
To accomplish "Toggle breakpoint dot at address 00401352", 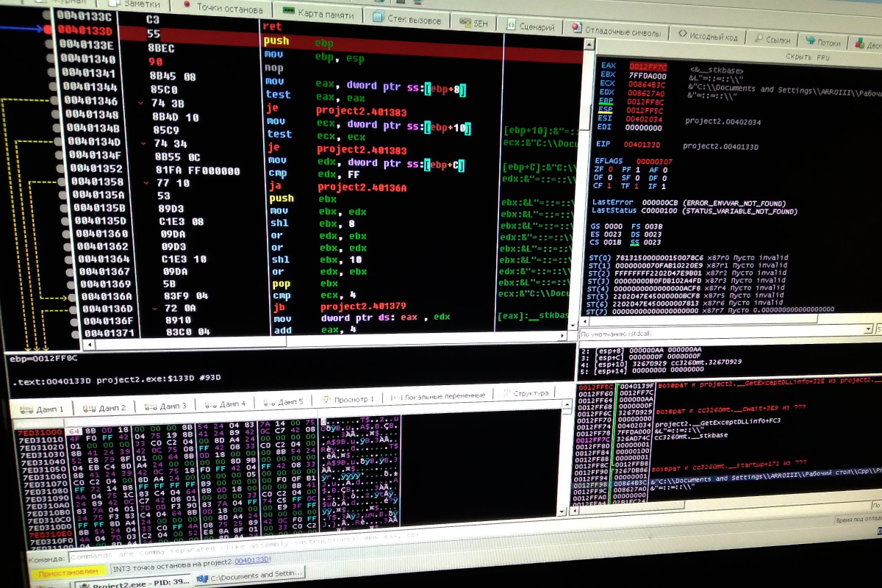I will point(59,168).
